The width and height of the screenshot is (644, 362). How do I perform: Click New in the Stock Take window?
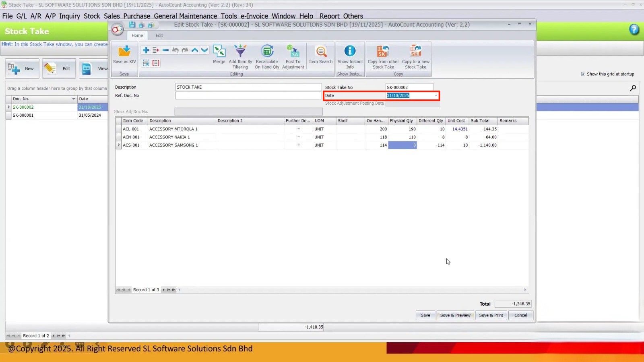[22, 68]
